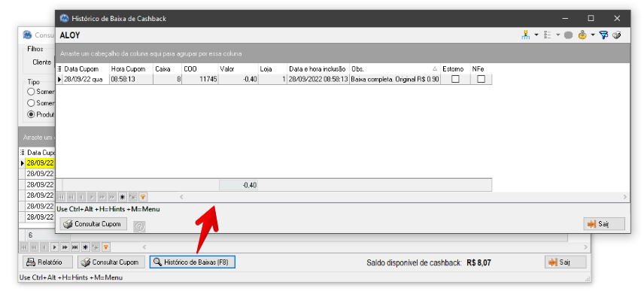Click first record button in back Consulta window navigator
This screenshot has height=297, width=644.
(24, 247)
